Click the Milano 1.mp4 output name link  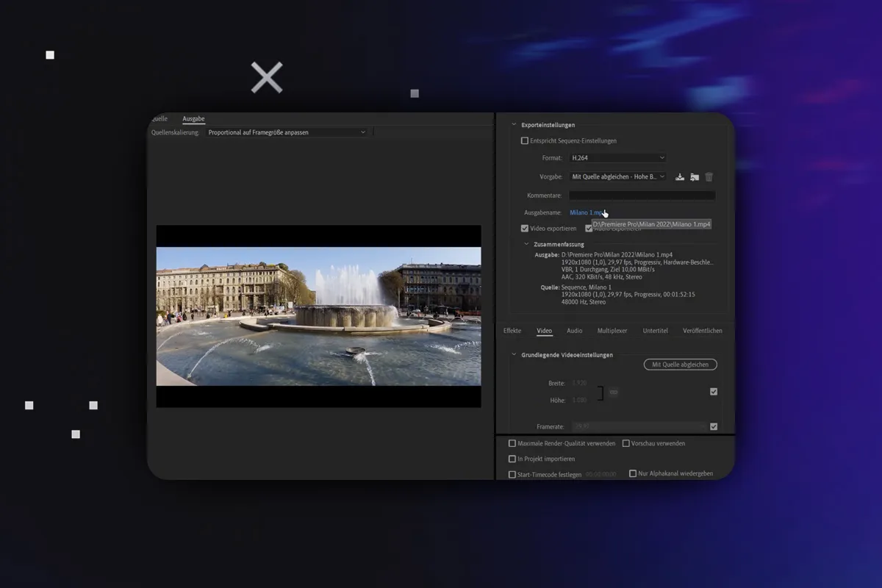[587, 212]
